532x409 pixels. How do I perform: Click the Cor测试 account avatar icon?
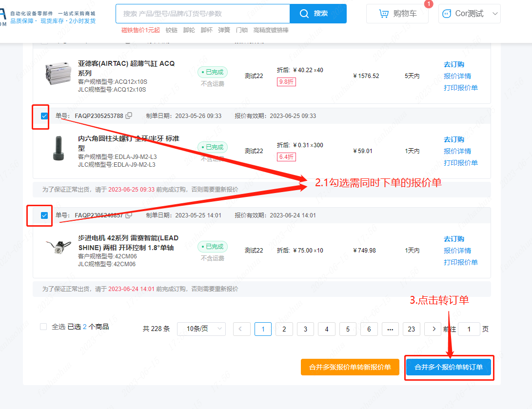tap(446, 14)
